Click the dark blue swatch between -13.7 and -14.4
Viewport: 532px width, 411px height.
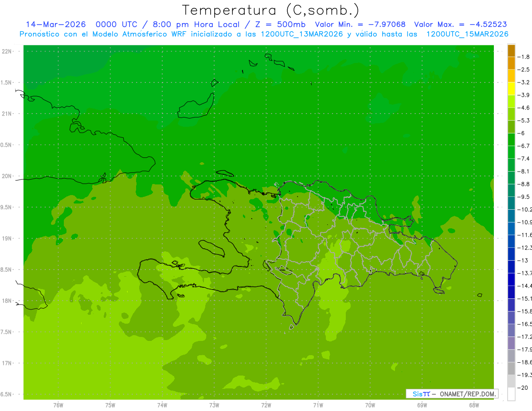tap(511, 279)
